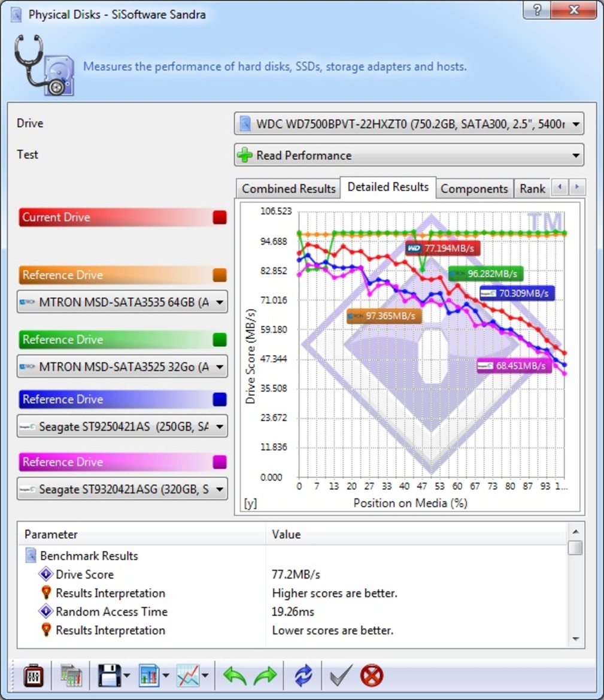Screen dimensions: 604x700
Task: Click the red 77.194MB/s chart label
Action: point(442,249)
